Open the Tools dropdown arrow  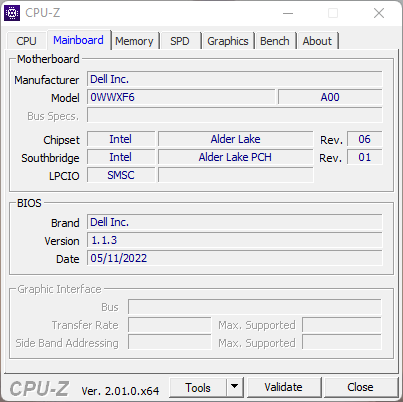pyautogui.click(x=235, y=387)
